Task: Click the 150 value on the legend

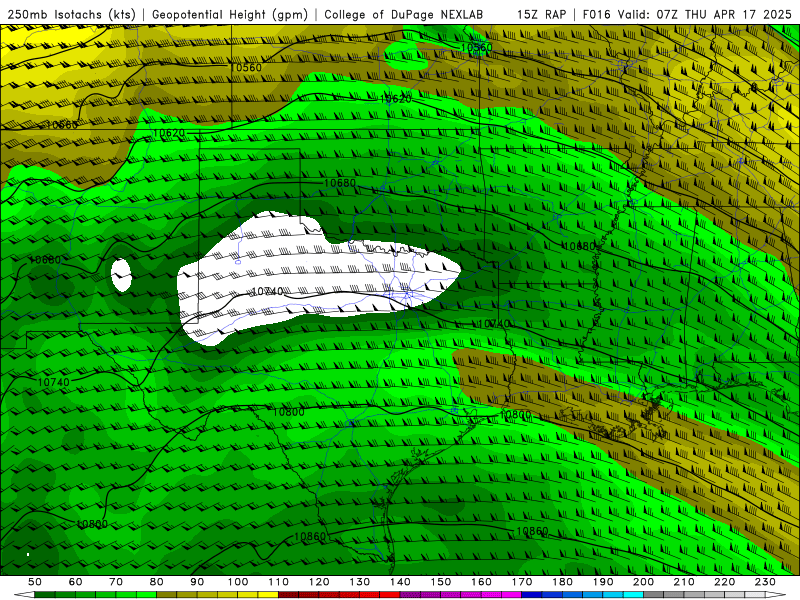Action: [441, 582]
